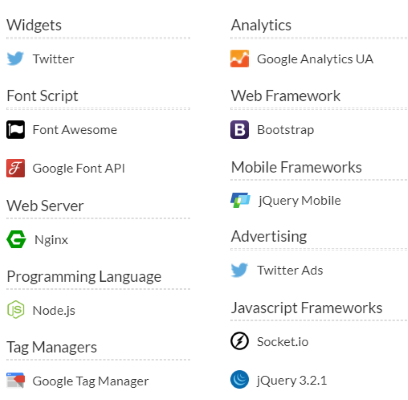Click the Google Tag Manager text

click(91, 381)
